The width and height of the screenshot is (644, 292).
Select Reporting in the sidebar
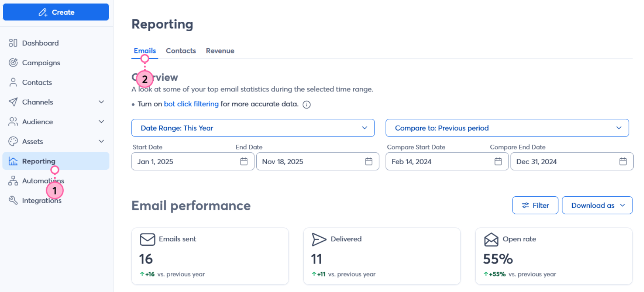(x=56, y=161)
